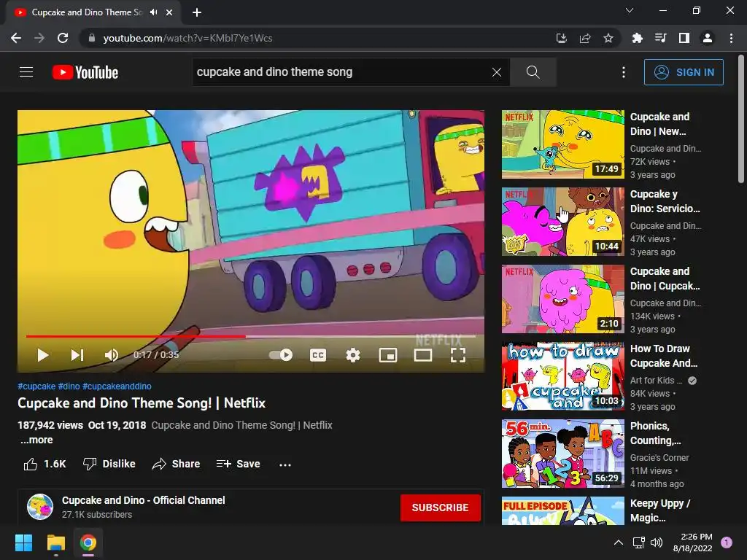
Task: Click the SIGN IN button
Action: tap(684, 72)
